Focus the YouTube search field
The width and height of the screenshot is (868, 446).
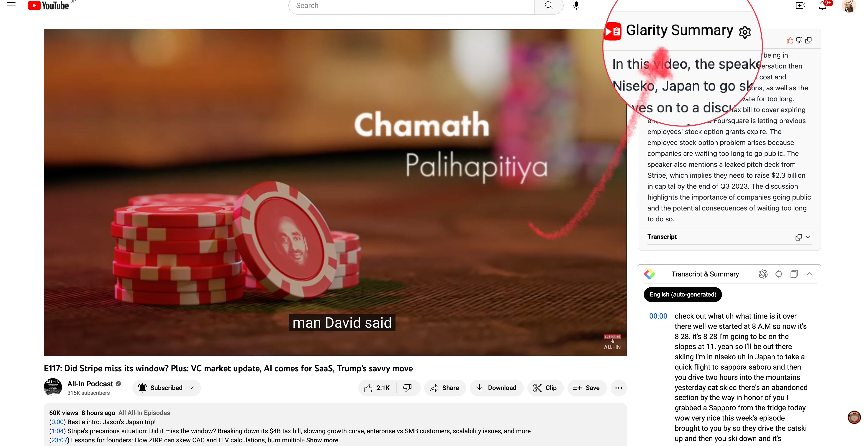(411, 6)
